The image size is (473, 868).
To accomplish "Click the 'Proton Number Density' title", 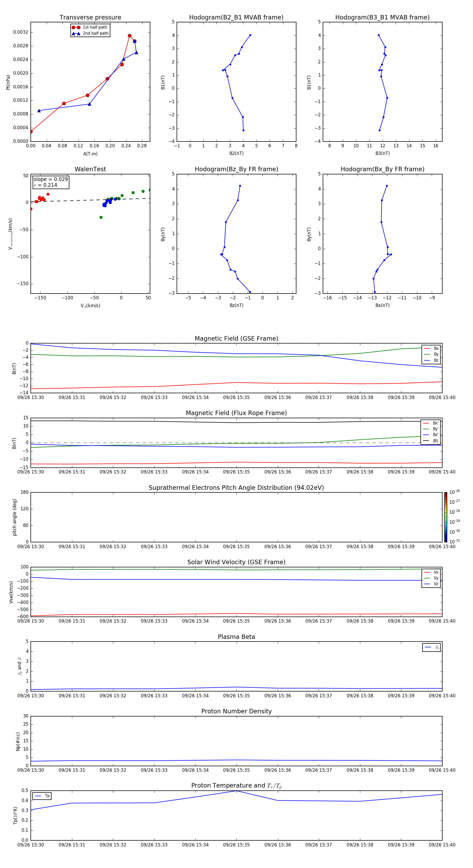I will tap(236, 711).
